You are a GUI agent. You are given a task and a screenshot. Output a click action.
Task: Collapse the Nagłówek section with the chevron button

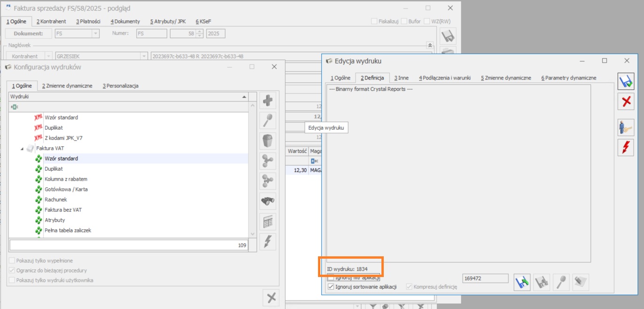click(x=429, y=45)
